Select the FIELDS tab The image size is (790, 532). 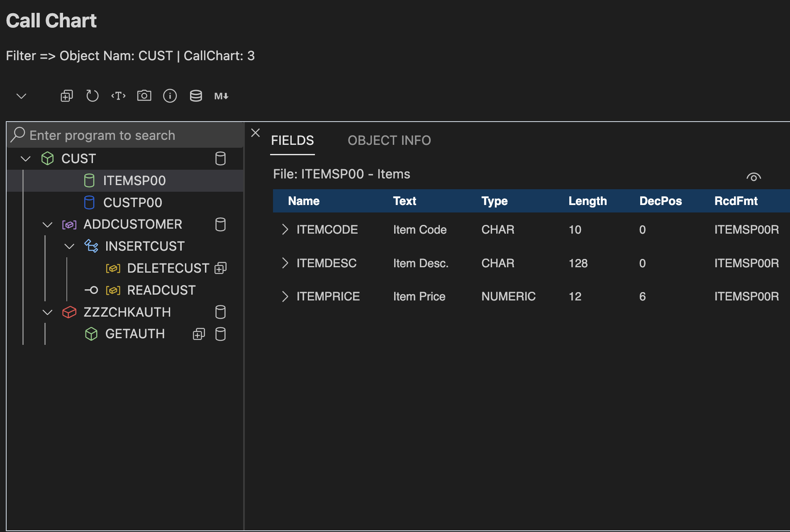point(292,141)
